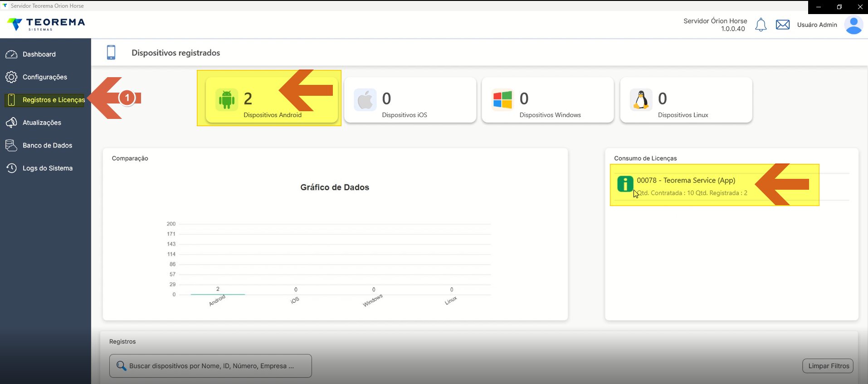
Task: Click the app icon in the title bar
Action: point(5,5)
